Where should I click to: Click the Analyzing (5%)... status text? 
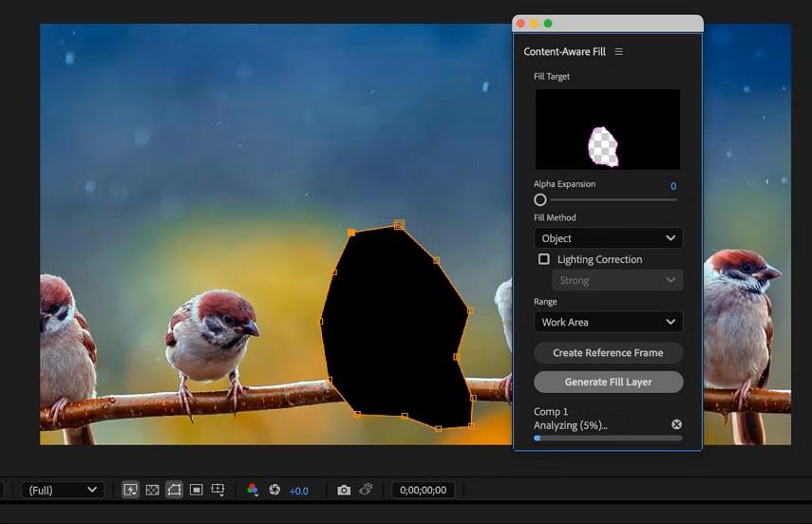click(570, 425)
